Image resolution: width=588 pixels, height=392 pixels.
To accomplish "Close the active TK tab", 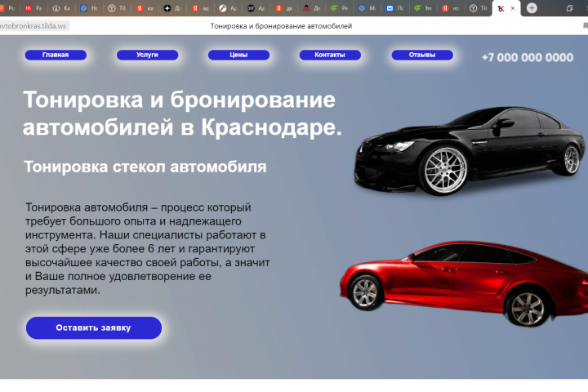I will click(x=513, y=8).
